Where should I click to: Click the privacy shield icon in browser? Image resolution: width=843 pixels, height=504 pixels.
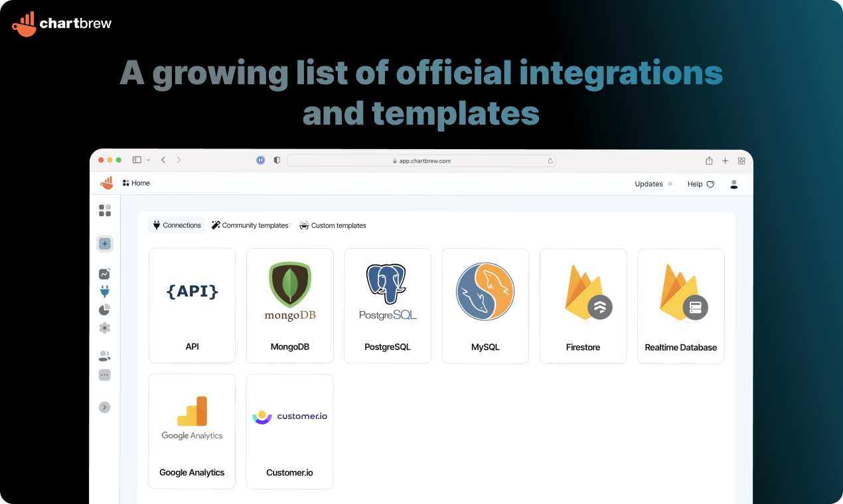(277, 160)
